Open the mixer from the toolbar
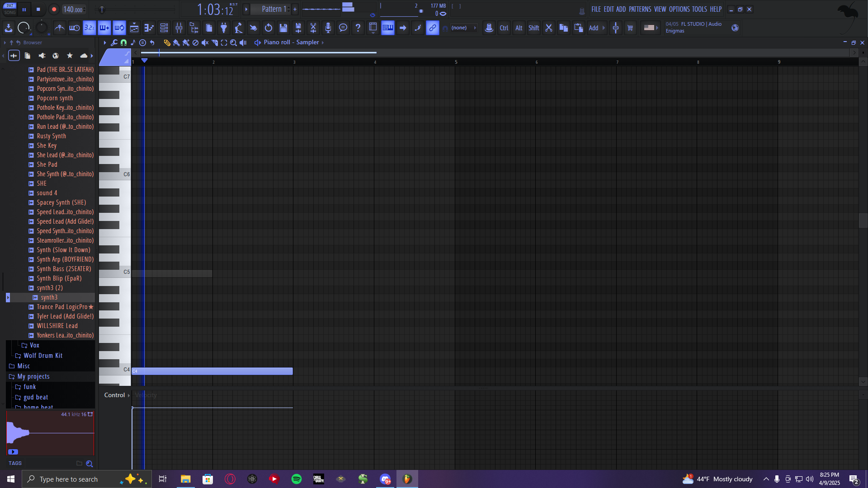The width and height of the screenshot is (868, 488). [179, 28]
